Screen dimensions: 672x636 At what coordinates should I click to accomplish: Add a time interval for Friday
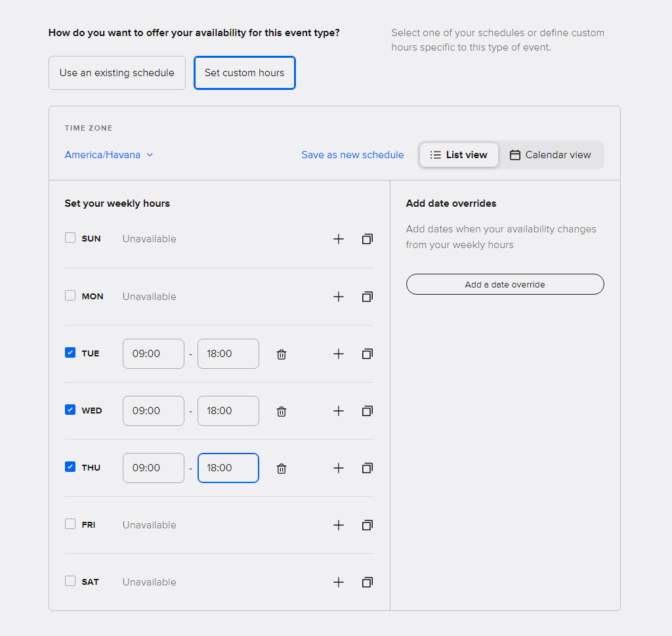339,525
